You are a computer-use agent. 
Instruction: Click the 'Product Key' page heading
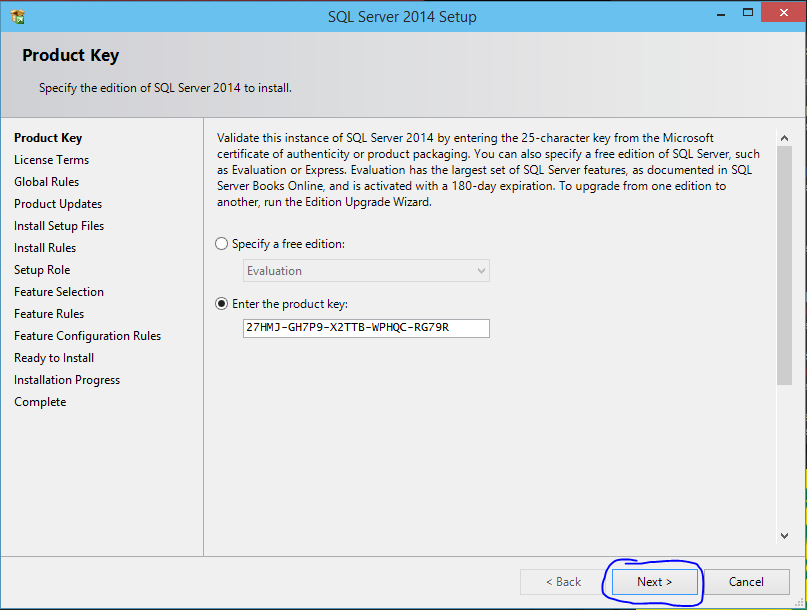click(71, 55)
